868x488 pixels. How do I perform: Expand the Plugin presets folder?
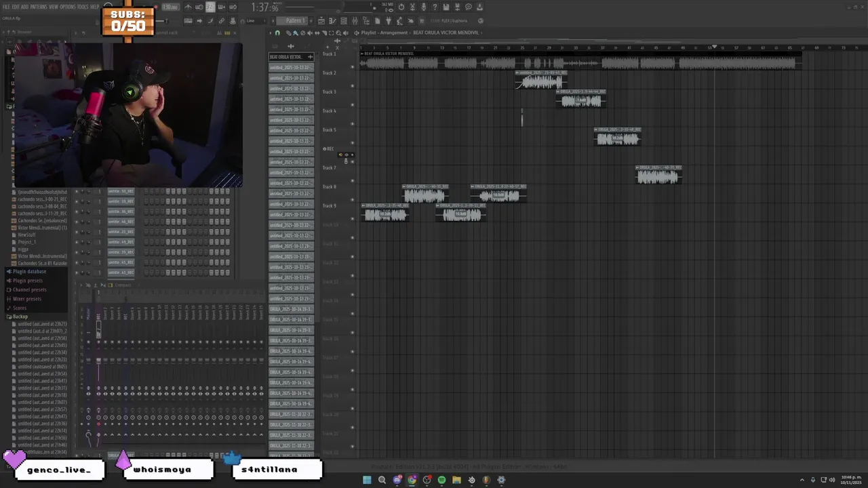[27, 281]
